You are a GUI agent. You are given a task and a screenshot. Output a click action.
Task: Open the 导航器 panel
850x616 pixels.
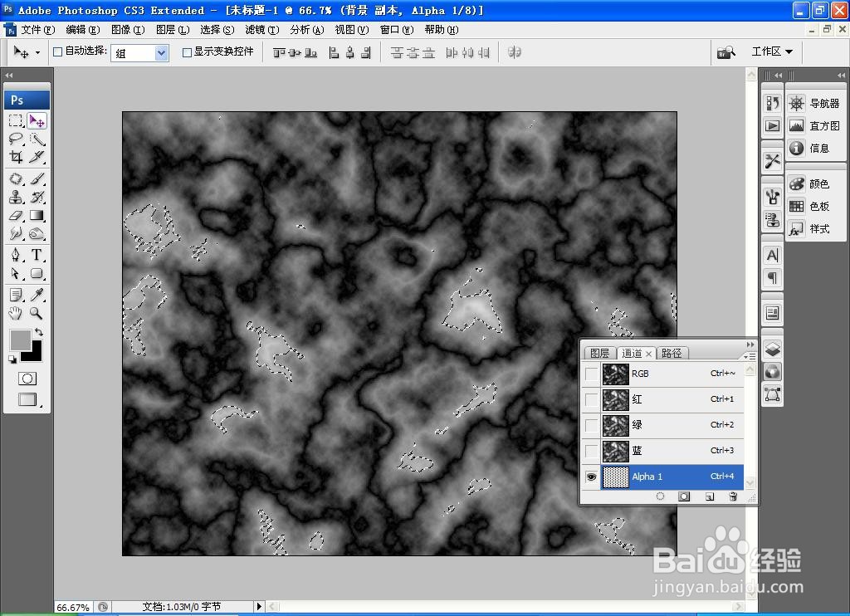[815, 103]
